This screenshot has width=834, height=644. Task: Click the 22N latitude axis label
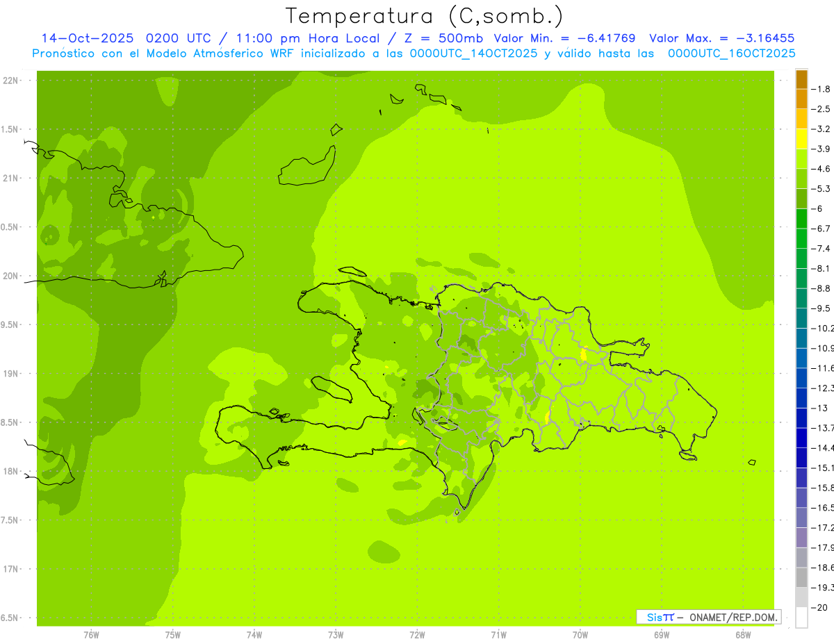coord(11,81)
